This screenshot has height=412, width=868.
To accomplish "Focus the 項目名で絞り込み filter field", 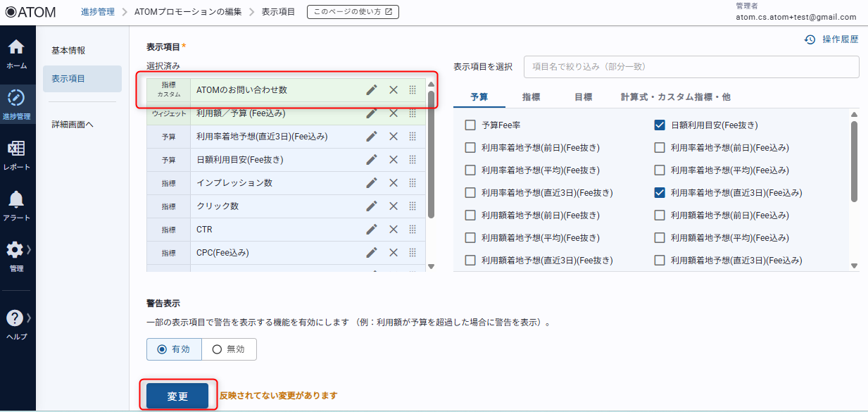I will click(x=691, y=67).
